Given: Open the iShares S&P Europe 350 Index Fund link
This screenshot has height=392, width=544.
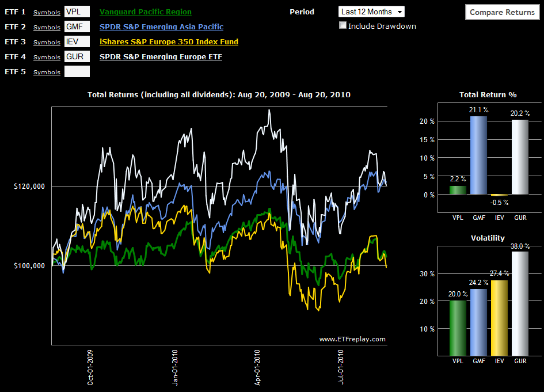Looking at the screenshot, I should tap(169, 41).
